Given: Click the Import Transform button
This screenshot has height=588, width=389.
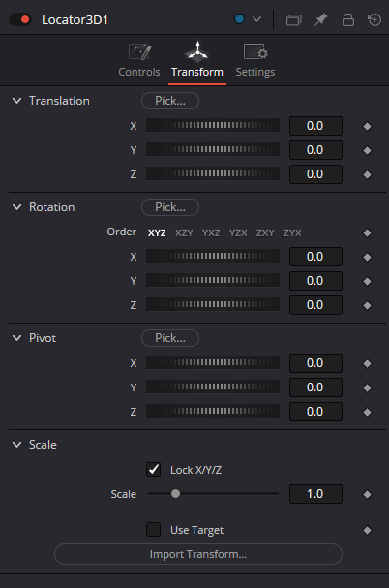Looking at the screenshot, I should point(198,554).
